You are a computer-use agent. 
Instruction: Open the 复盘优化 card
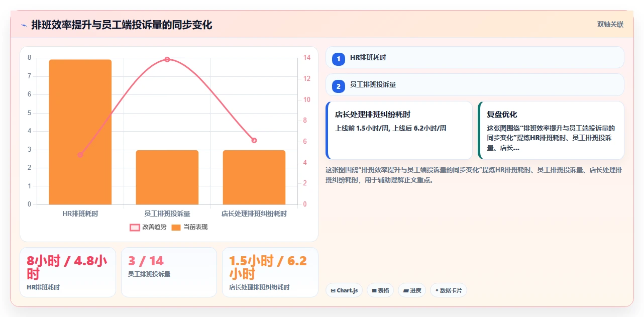pyautogui.click(x=551, y=130)
